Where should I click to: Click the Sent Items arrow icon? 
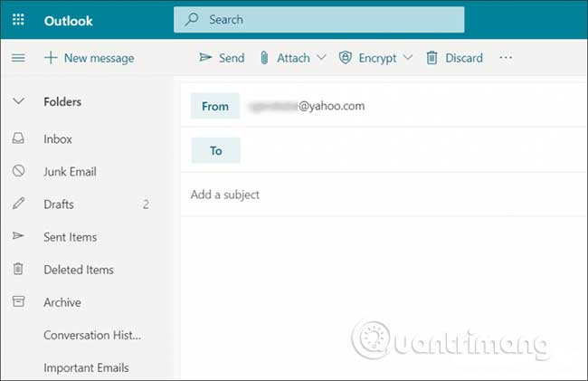(18, 235)
